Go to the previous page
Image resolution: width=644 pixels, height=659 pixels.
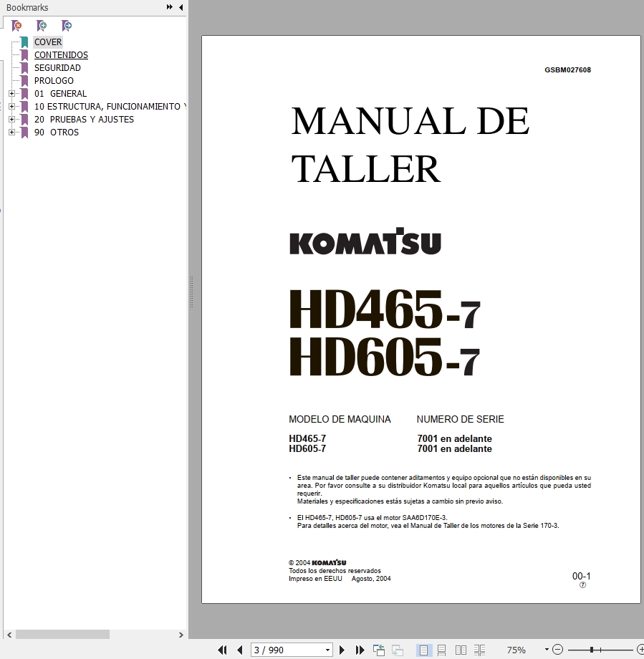[239, 650]
